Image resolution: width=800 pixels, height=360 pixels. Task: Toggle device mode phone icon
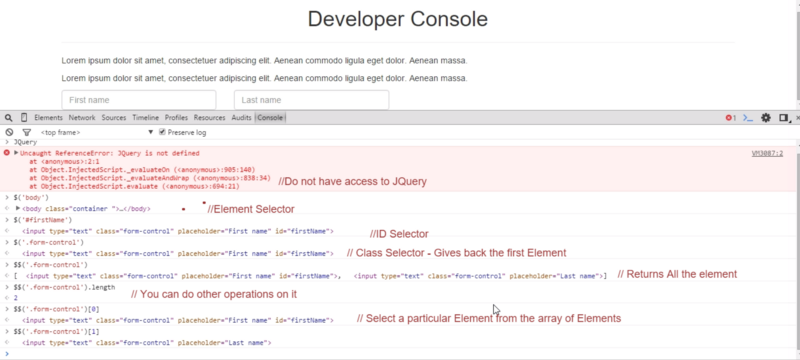click(x=24, y=118)
